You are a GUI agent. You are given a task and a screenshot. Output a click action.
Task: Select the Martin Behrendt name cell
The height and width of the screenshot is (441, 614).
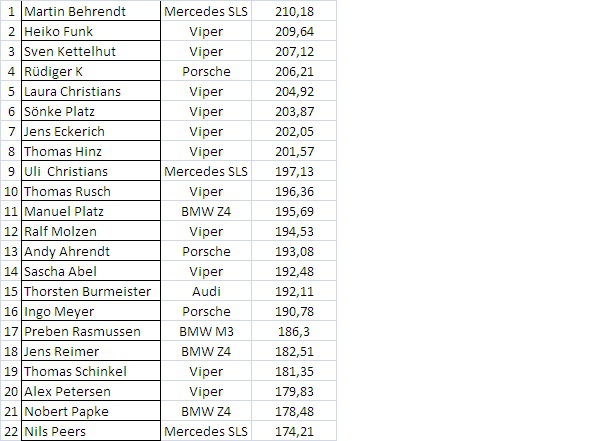click(x=89, y=11)
